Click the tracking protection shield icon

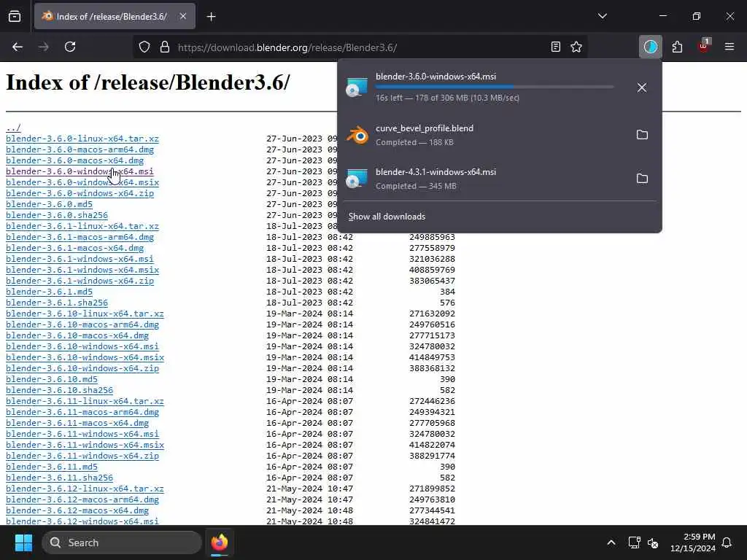point(144,47)
